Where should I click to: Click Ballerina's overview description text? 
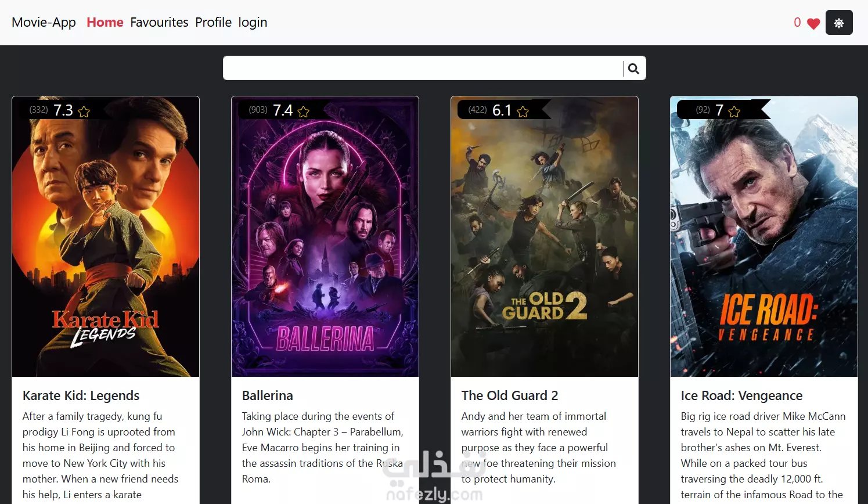coord(323,448)
